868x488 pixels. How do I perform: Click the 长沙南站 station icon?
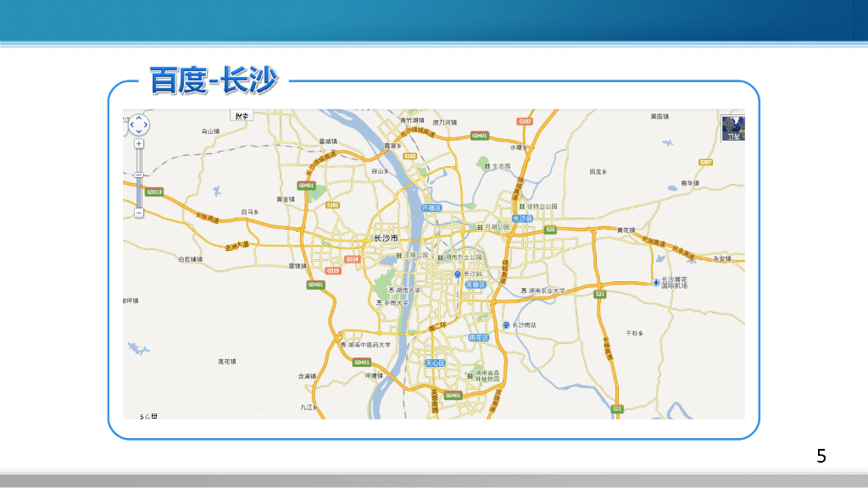tap(506, 325)
